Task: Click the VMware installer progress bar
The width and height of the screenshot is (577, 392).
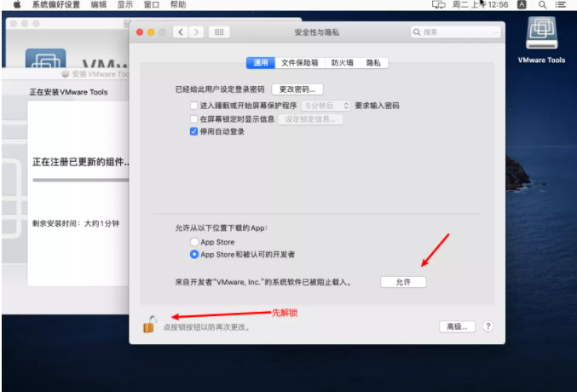Action: pyautogui.click(x=81, y=180)
